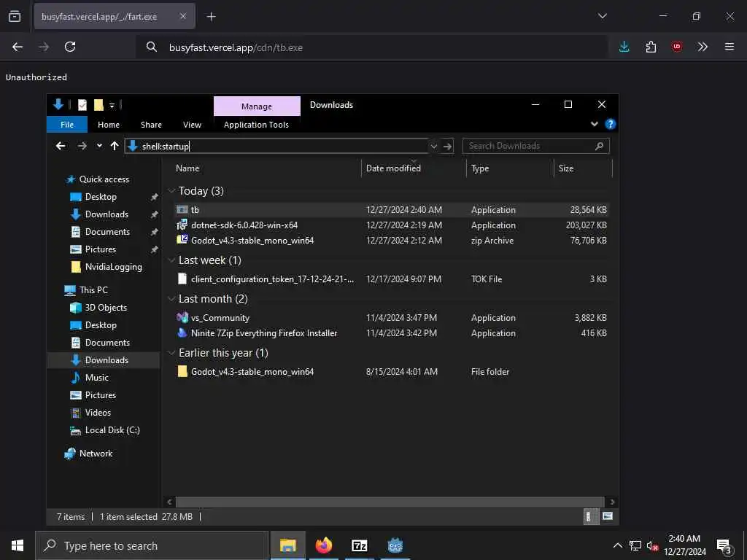747x560 pixels.
Task: Open the Share ribbon tab
Action: point(151,125)
